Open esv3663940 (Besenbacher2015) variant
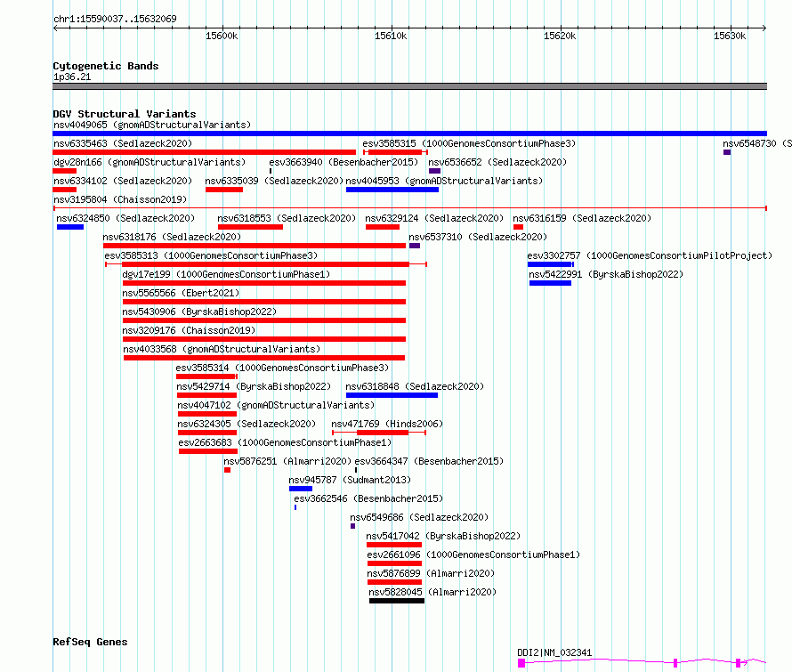Image resolution: width=792 pixels, height=672 pixels. point(343,162)
